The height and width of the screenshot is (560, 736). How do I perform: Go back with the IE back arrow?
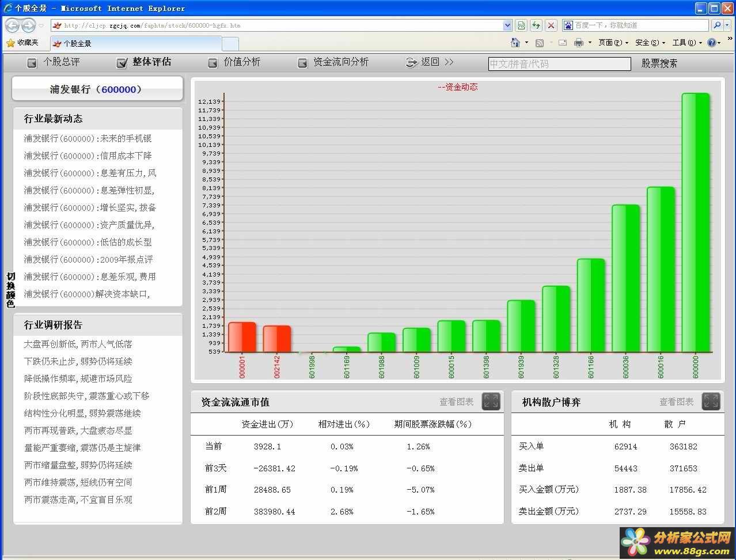click(12, 25)
